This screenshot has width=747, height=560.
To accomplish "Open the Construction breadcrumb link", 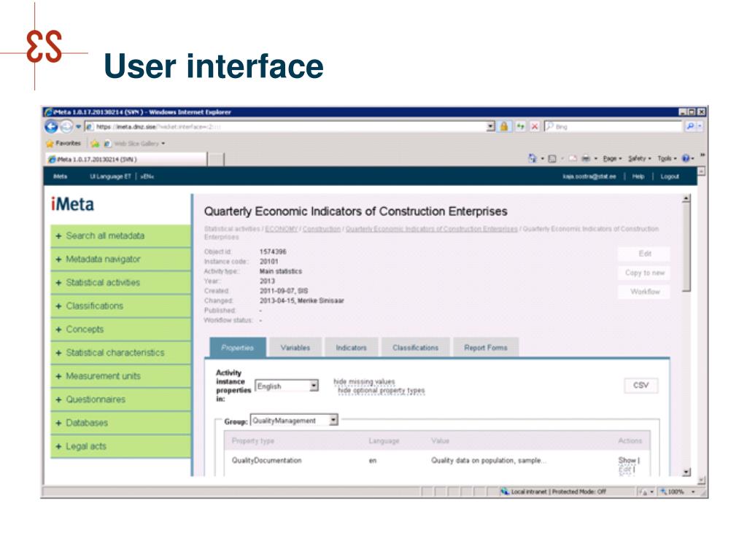I will click(322, 229).
